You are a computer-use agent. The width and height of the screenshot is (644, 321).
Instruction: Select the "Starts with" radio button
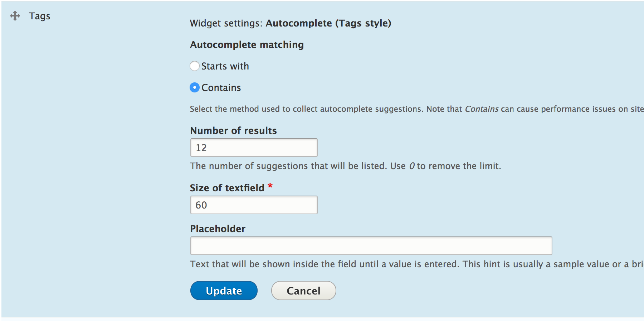(195, 66)
